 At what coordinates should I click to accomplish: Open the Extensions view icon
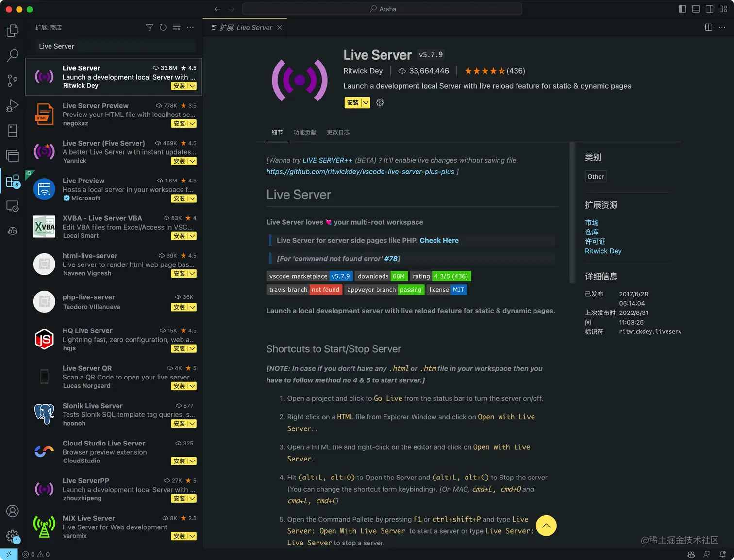tap(13, 181)
